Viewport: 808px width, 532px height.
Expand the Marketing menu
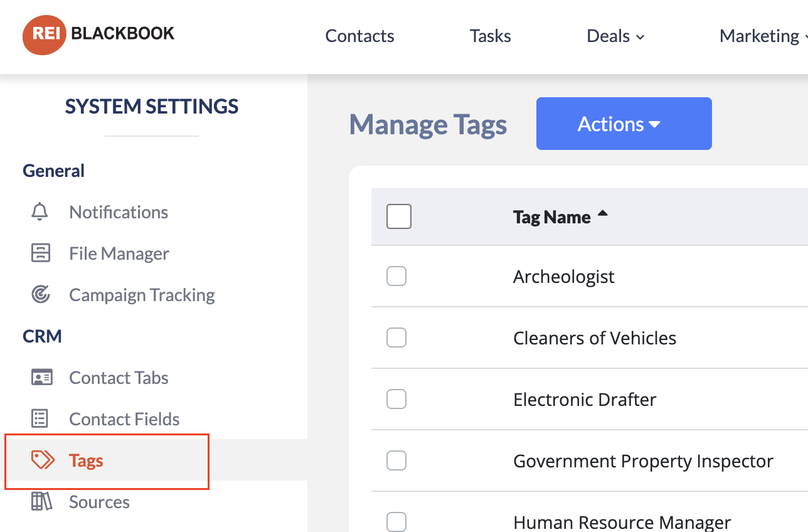762,36
